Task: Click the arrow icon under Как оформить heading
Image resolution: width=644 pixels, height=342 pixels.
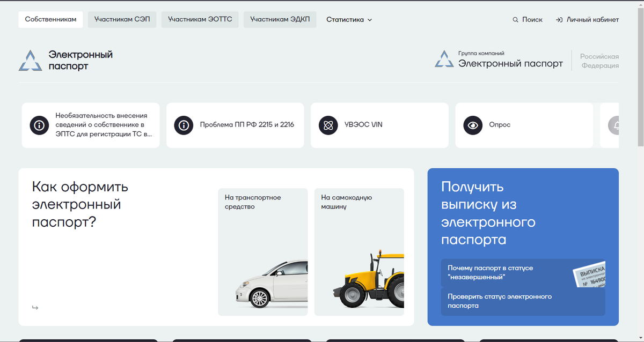Action: coord(35,307)
